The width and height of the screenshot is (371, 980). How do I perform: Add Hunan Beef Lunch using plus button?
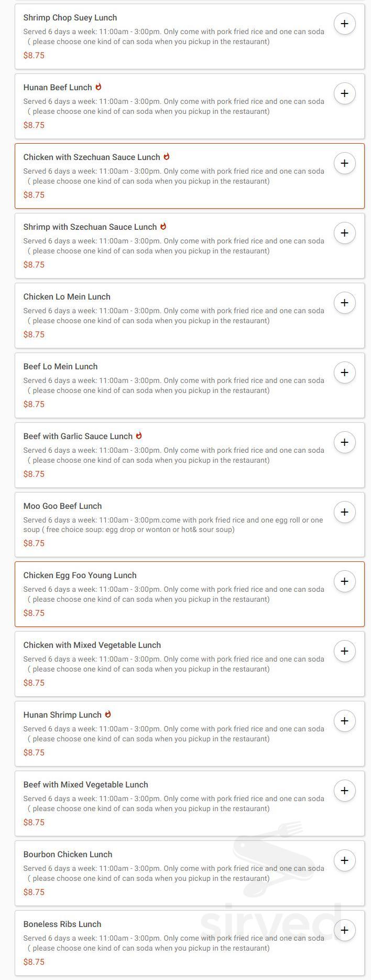click(345, 93)
